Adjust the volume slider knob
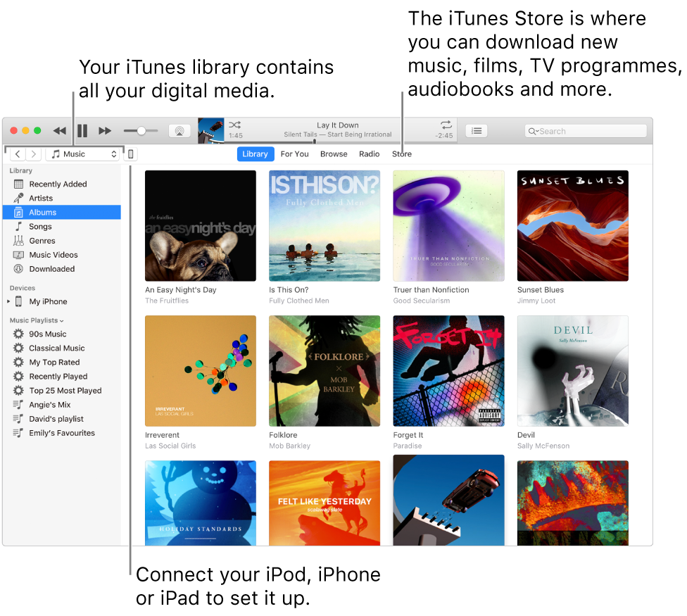This screenshot has height=616, width=687. pos(141,130)
